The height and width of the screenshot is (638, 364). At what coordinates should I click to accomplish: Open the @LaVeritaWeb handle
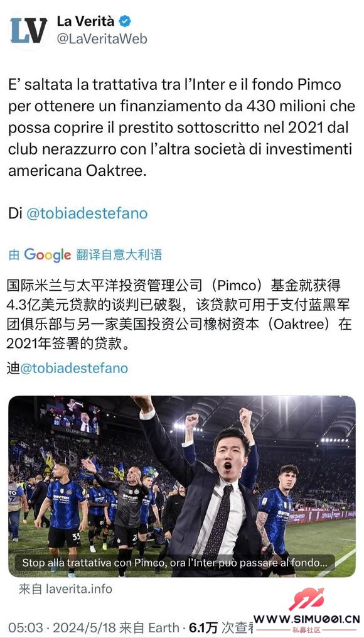click(102, 39)
